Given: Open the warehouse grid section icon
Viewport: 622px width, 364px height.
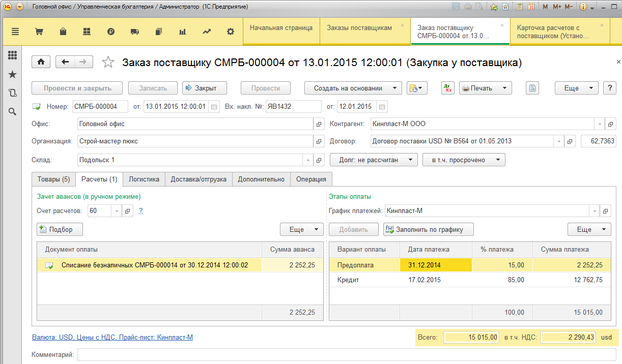Looking at the screenshot, I should pos(87,32).
